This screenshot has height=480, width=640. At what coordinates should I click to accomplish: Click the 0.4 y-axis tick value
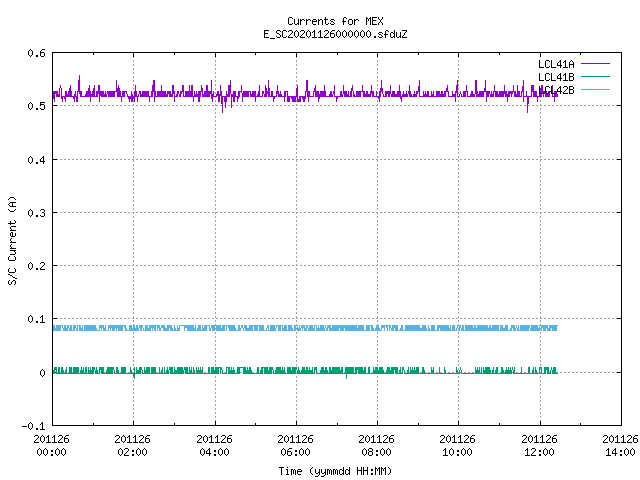pos(36,160)
